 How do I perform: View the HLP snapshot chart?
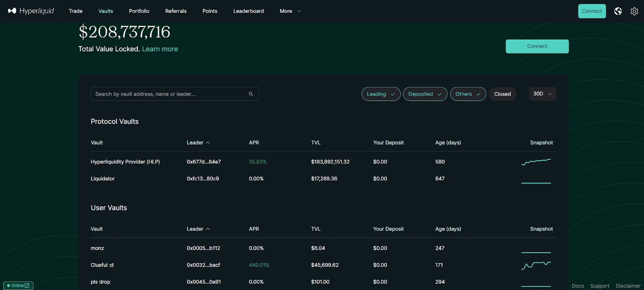(536, 162)
